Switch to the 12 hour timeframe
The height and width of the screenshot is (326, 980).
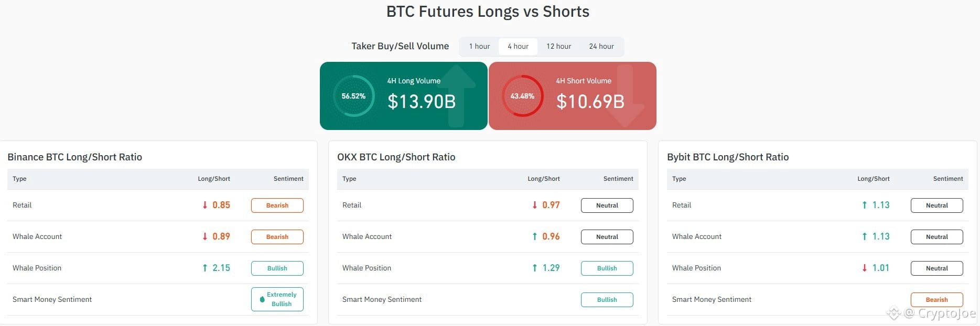coord(559,47)
